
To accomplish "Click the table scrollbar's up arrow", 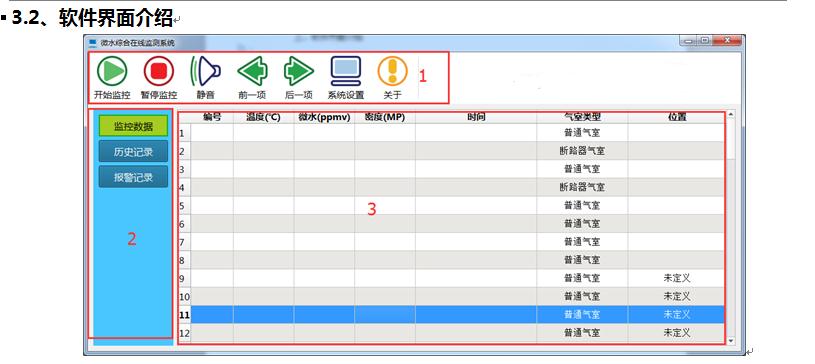I will (731, 114).
